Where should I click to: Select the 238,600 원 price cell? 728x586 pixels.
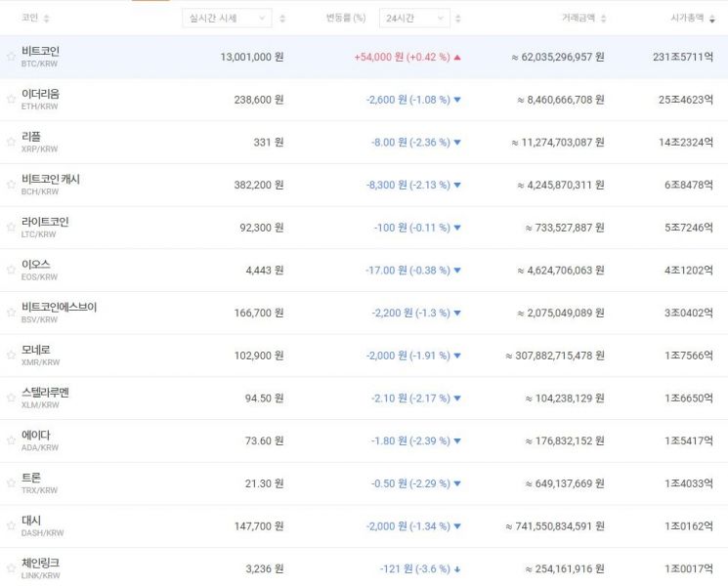259,100
